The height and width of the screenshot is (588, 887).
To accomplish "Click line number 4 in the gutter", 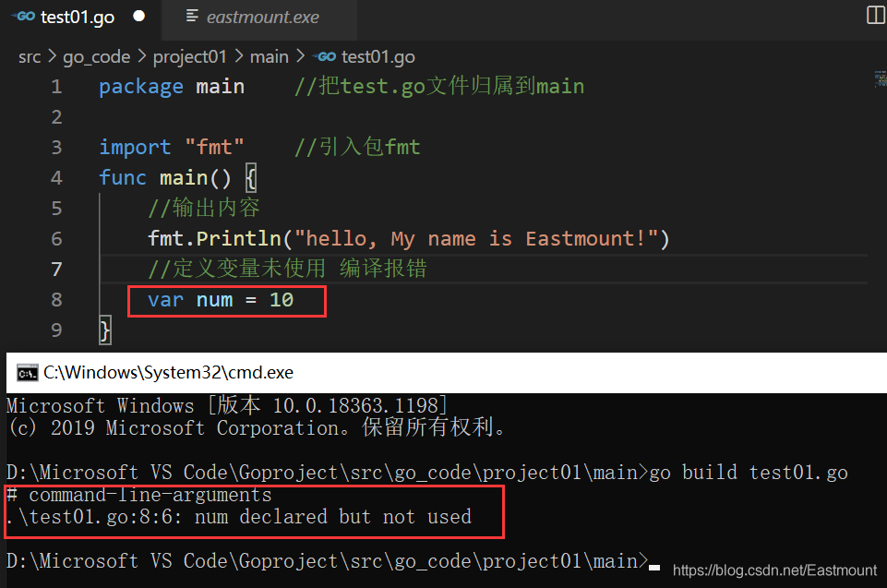I will click(56, 178).
